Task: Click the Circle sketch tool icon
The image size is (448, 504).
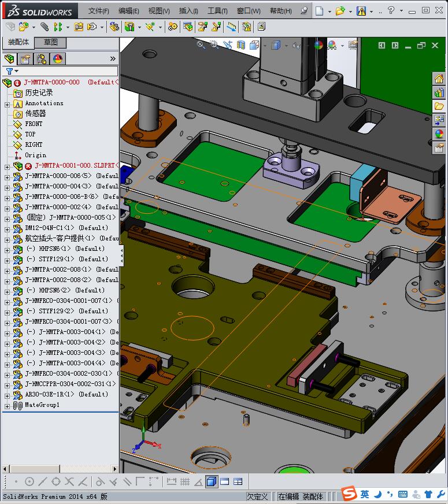Action: 29,481
